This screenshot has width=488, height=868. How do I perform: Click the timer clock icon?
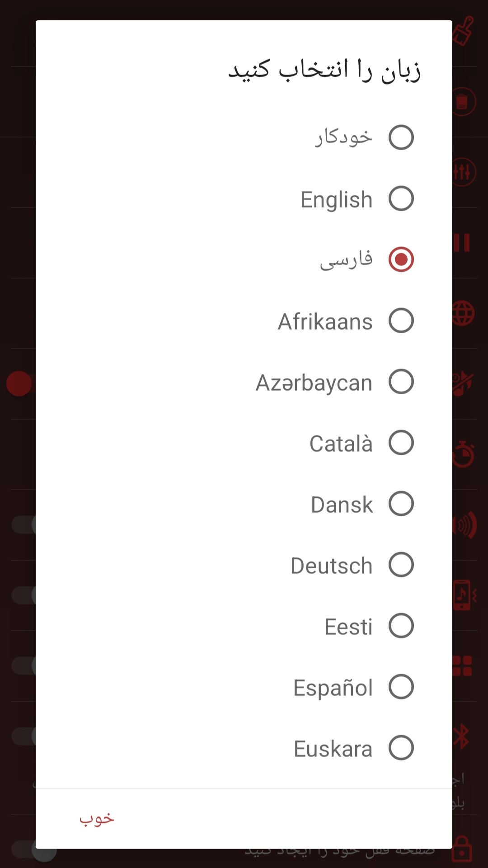464,454
